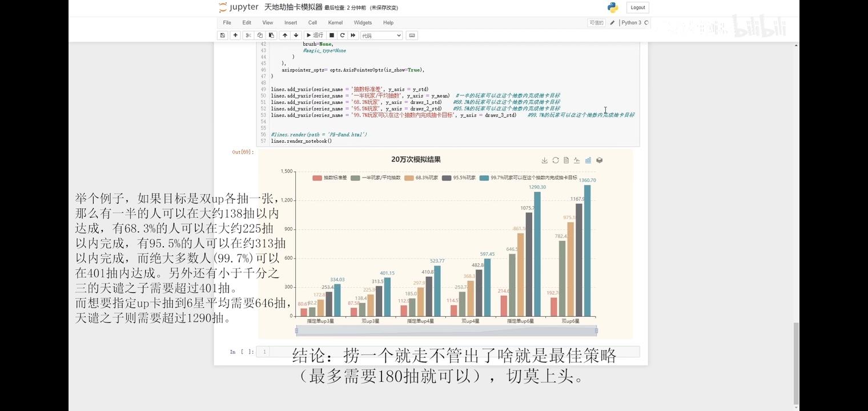Open the Insert menu
868x411 pixels.
pyautogui.click(x=291, y=23)
